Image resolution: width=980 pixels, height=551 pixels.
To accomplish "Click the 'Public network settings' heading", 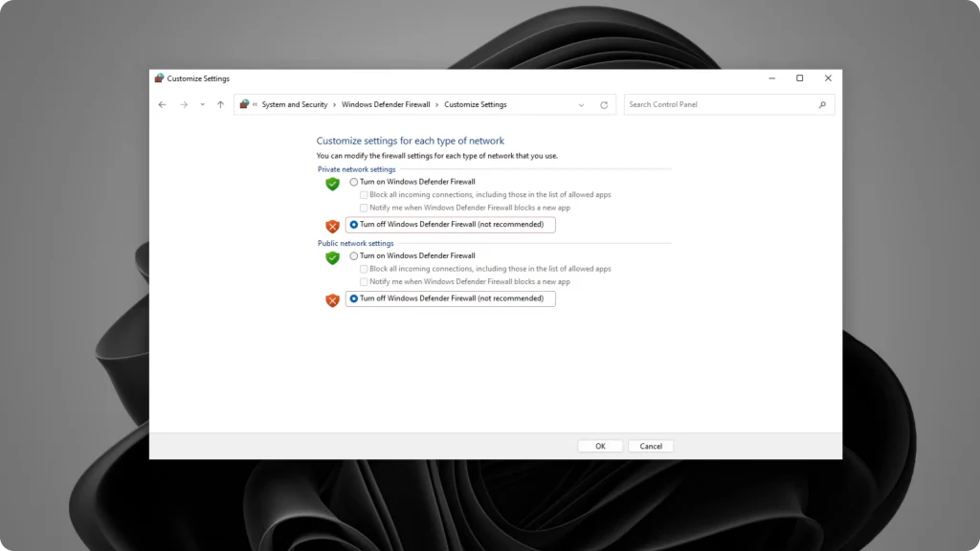I will [x=356, y=244].
